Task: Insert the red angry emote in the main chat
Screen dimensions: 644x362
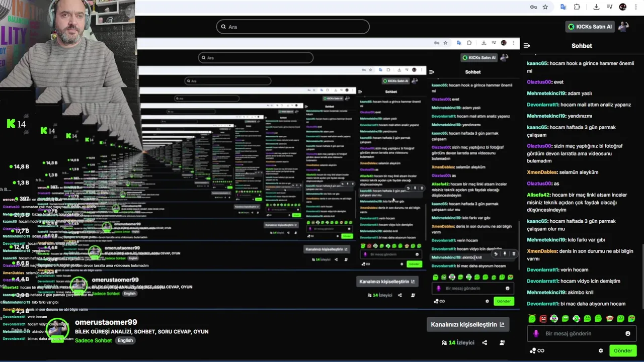Action: point(543,318)
